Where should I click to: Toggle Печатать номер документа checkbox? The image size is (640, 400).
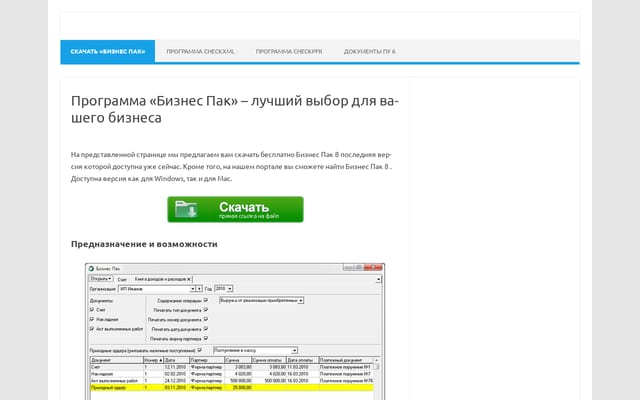(206, 319)
